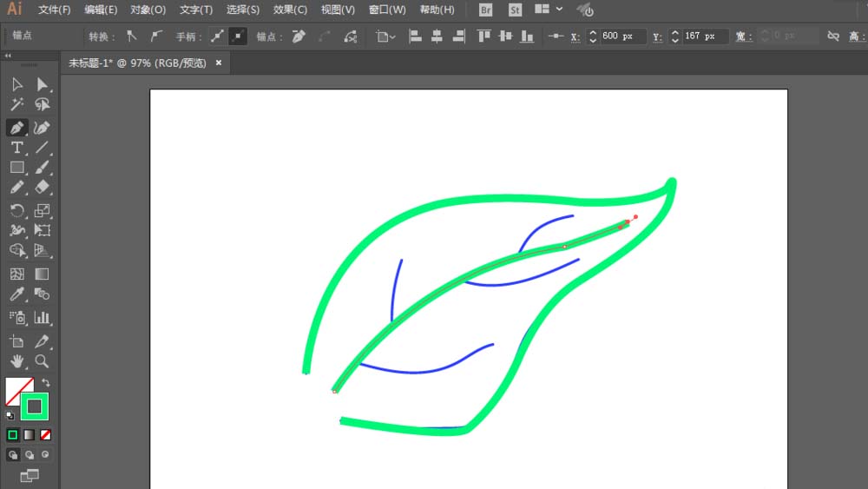Screen dimensions: 868x489
Task: Open the 对象(O) menu
Action: (148, 10)
